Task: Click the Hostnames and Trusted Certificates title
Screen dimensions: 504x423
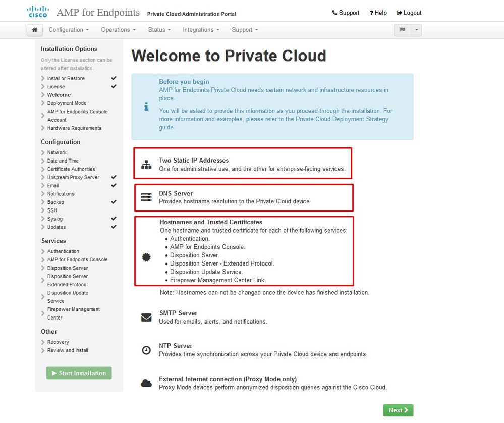Action: pyautogui.click(x=211, y=222)
